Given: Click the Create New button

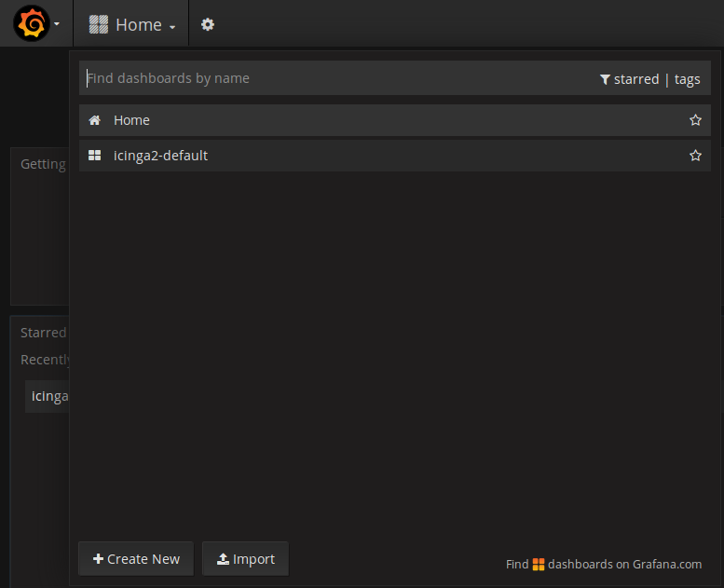Looking at the screenshot, I should (136, 559).
